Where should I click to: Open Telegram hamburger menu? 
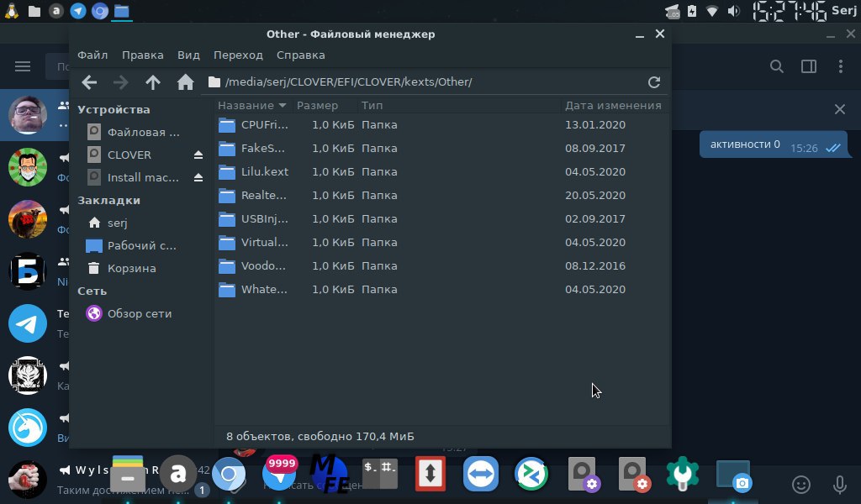pyautogui.click(x=23, y=67)
